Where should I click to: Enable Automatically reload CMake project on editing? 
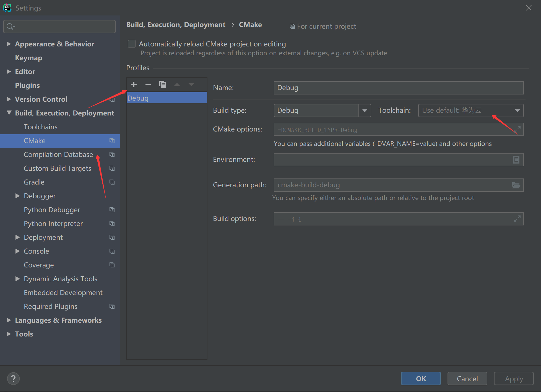pyautogui.click(x=131, y=44)
